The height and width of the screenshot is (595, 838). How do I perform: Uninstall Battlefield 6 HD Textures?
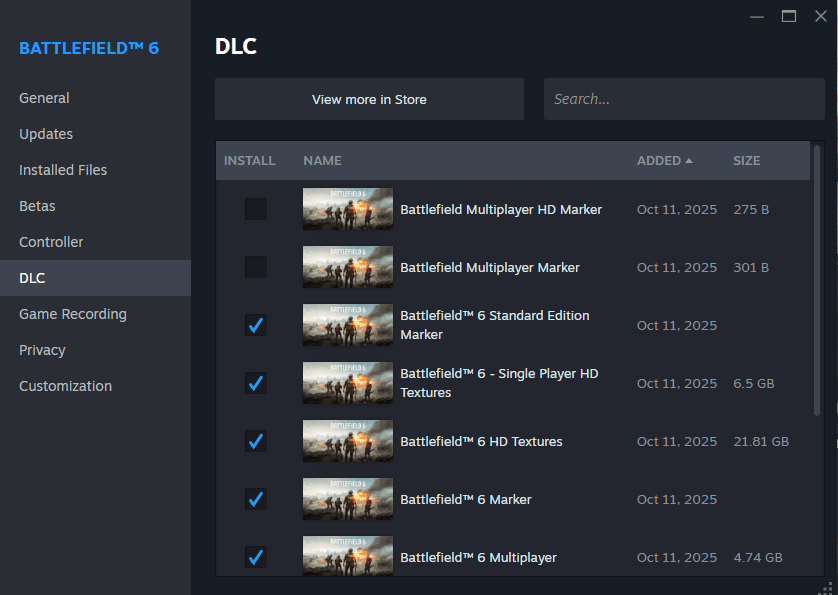256,441
